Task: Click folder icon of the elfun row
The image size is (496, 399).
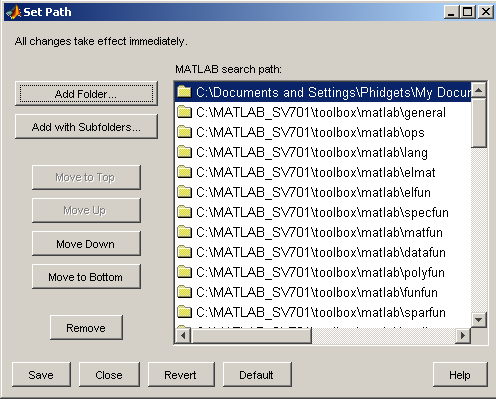Action: point(184,192)
